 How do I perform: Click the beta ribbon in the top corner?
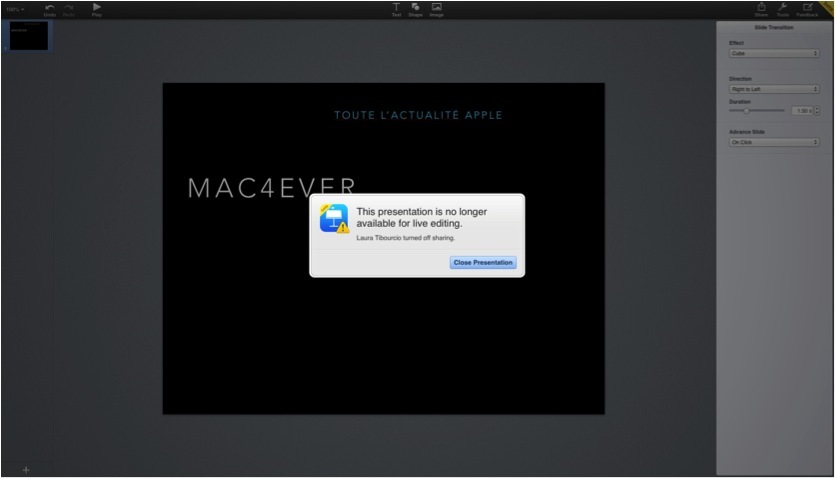(826, 7)
